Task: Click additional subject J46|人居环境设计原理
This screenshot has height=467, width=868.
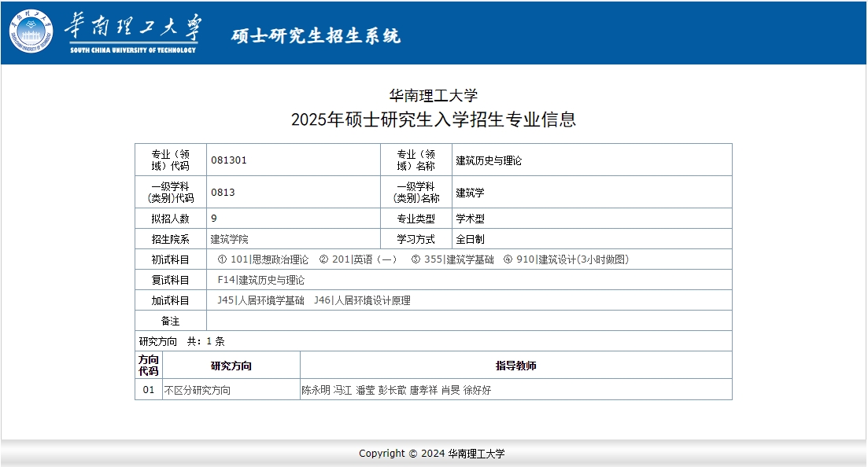Action: (362, 300)
